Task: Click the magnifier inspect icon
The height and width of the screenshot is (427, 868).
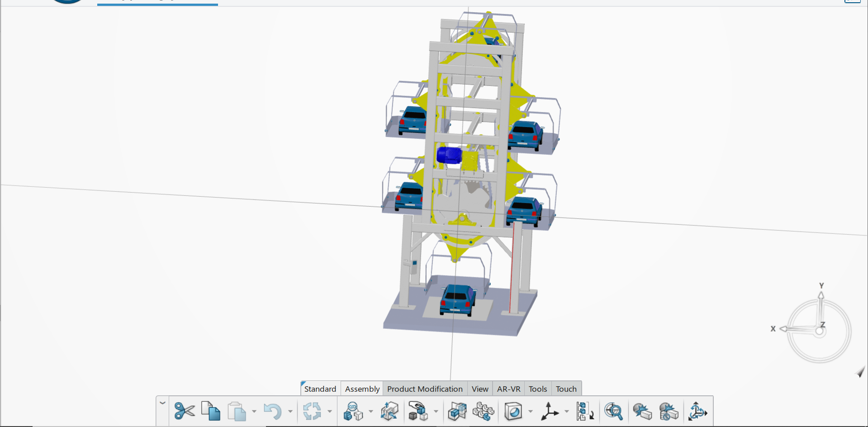Action: [614, 412]
